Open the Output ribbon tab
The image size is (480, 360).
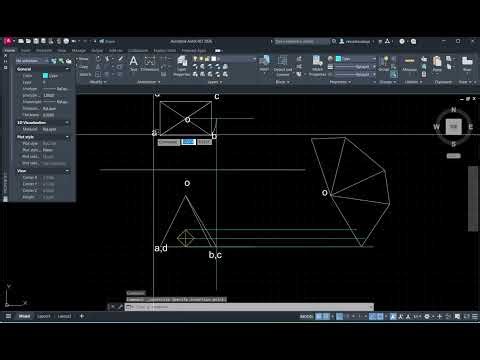coord(97,51)
